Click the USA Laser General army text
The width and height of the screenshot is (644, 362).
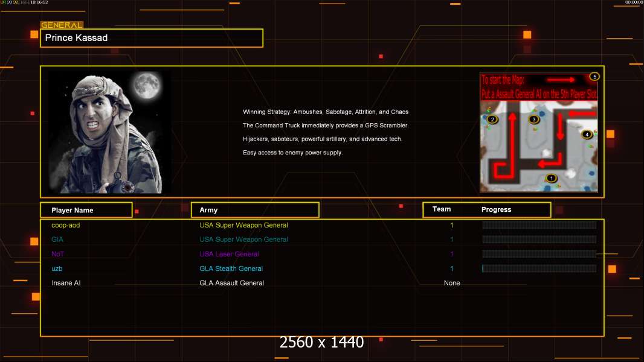coord(229,254)
